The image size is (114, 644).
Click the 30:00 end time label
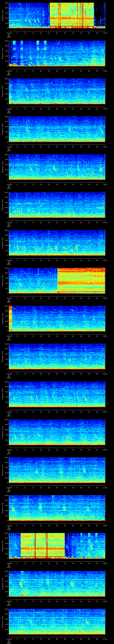[x=105, y=601]
